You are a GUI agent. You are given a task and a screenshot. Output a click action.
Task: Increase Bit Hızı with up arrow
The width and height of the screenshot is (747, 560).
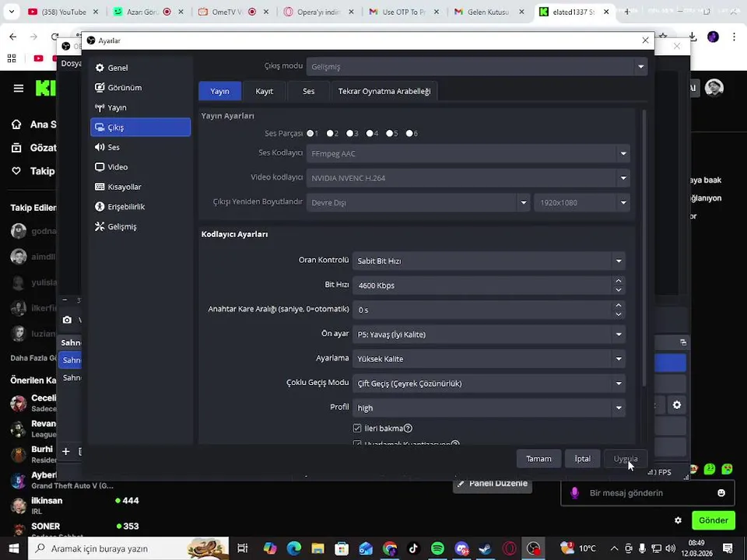coord(619,281)
